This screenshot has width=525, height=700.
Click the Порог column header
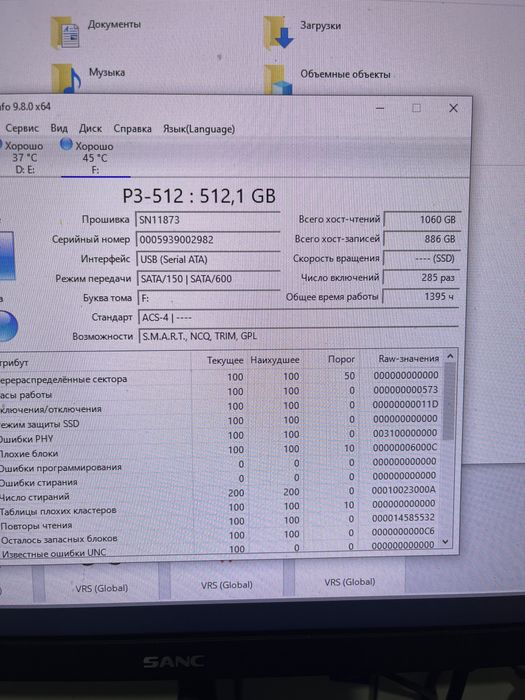point(342,359)
